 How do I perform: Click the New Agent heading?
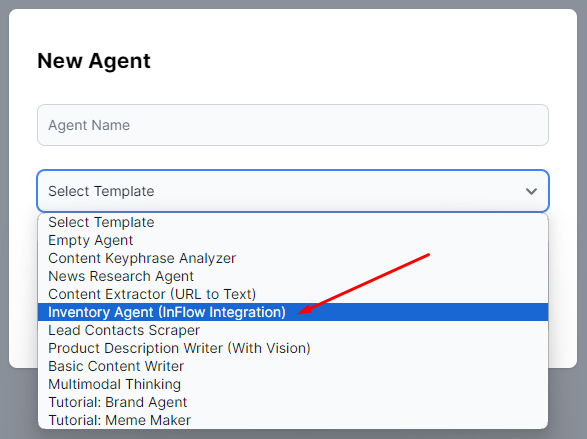point(94,61)
